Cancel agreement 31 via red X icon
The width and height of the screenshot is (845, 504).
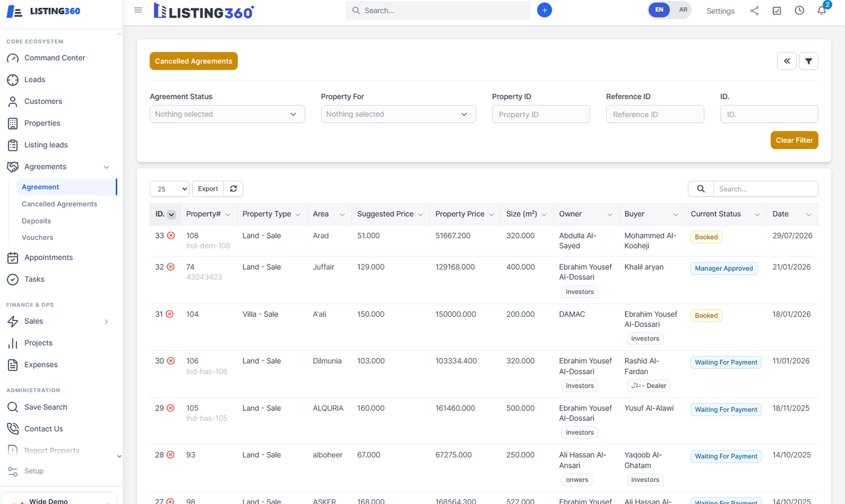(170, 314)
